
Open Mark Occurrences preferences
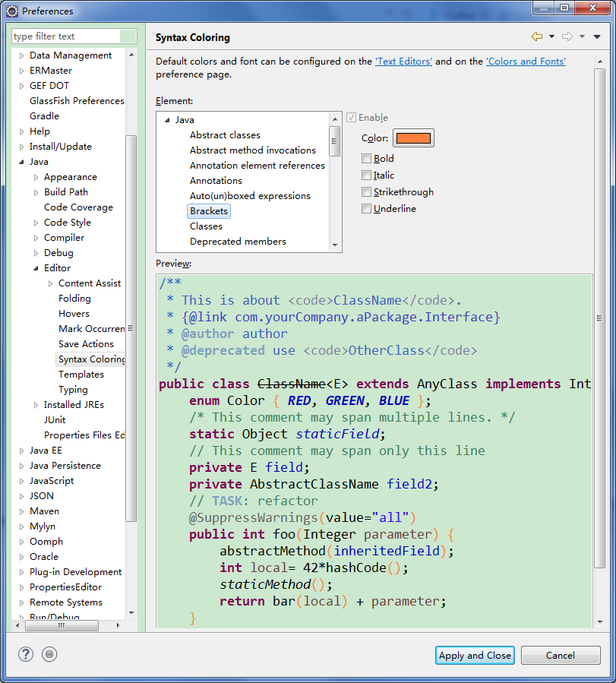click(x=91, y=329)
